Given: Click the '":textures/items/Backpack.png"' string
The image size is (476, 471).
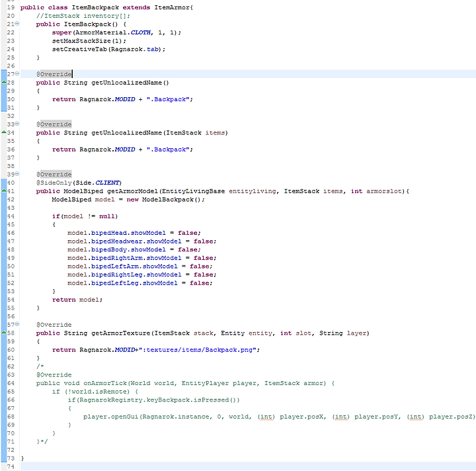Looking at the screenshot, I should tap(199, 350).
